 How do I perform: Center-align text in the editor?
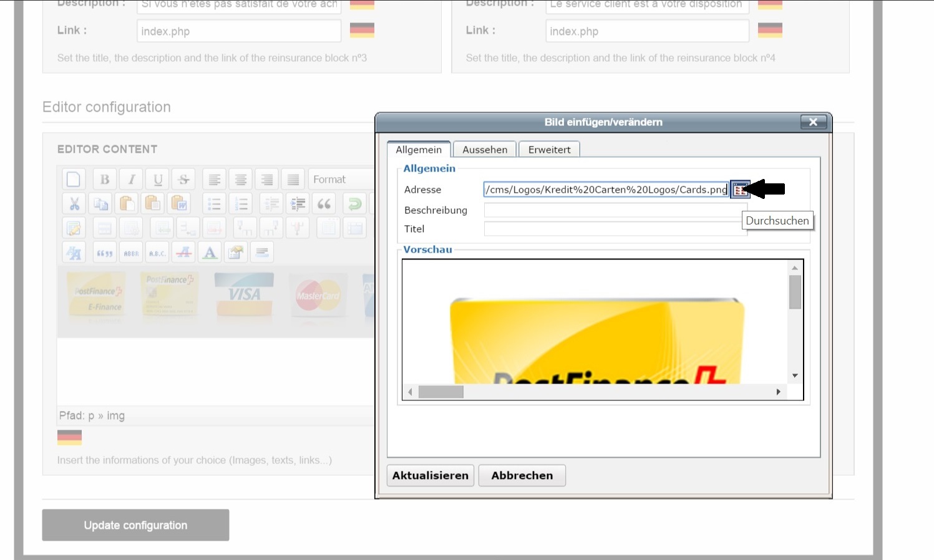point(241,180)
